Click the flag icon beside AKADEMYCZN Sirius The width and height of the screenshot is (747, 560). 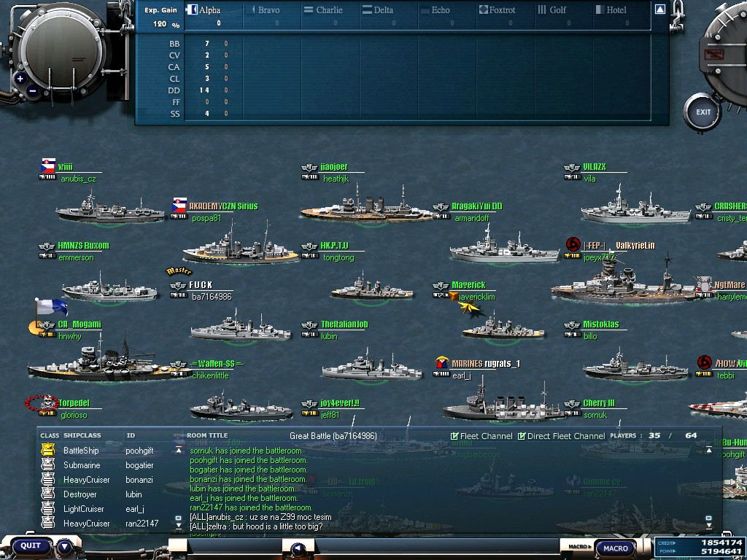tap(179, 205)
